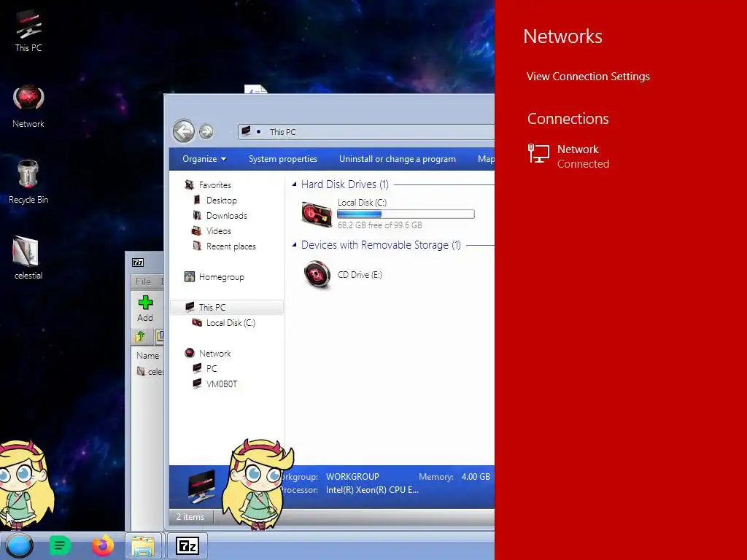This screenshot has height=560, width=747.
Task: Click the Connected status text
Action: (583, 163)
